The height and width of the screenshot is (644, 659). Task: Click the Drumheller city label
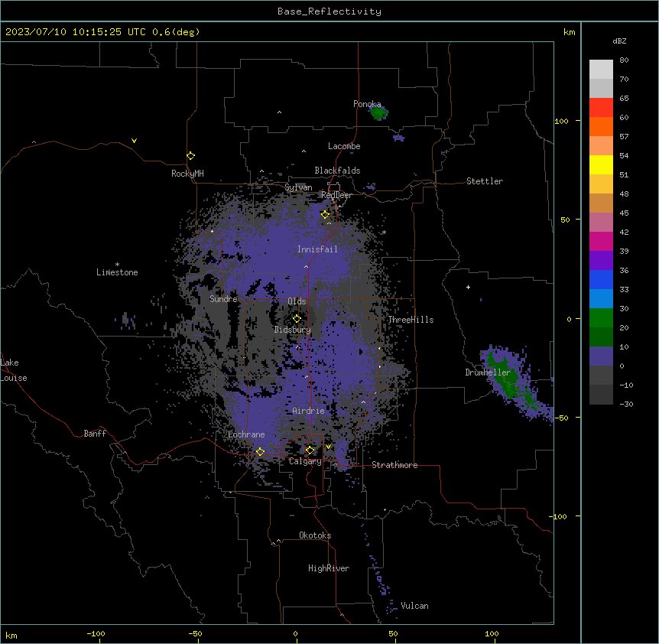click(488, 372)
